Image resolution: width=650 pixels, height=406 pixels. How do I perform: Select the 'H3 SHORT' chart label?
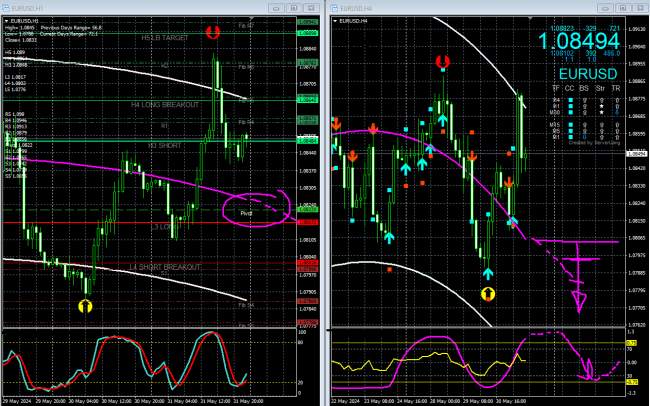coord(165,146)
